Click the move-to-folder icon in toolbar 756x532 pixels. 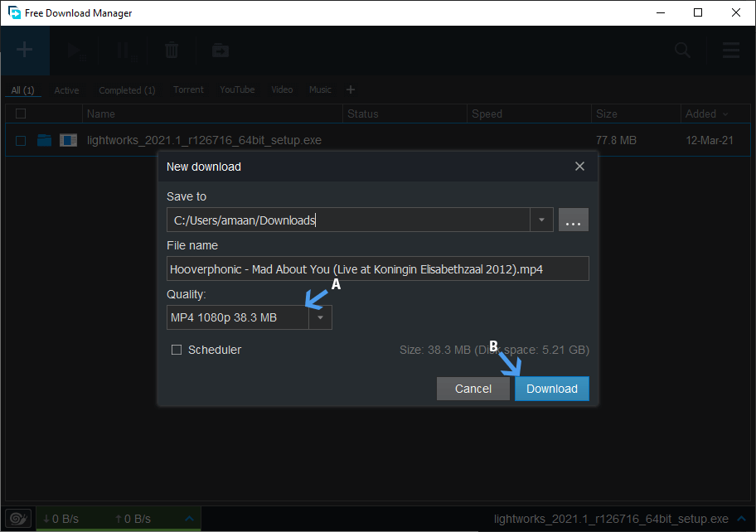tap(220, 50)
